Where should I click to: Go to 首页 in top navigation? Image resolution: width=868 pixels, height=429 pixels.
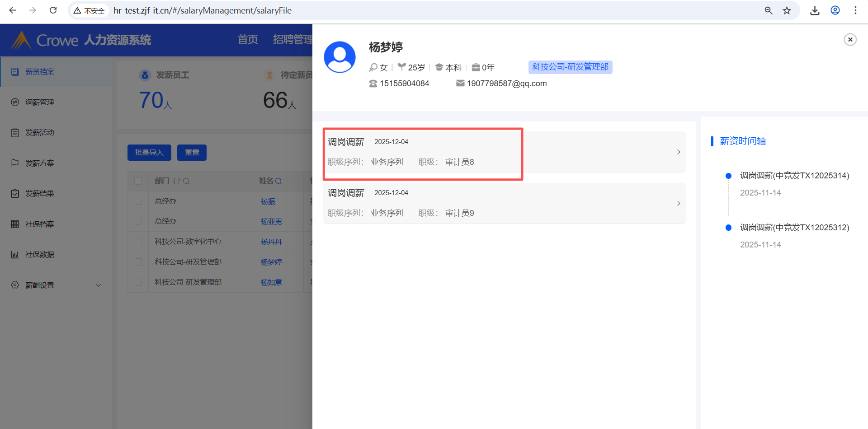(248, 40)
